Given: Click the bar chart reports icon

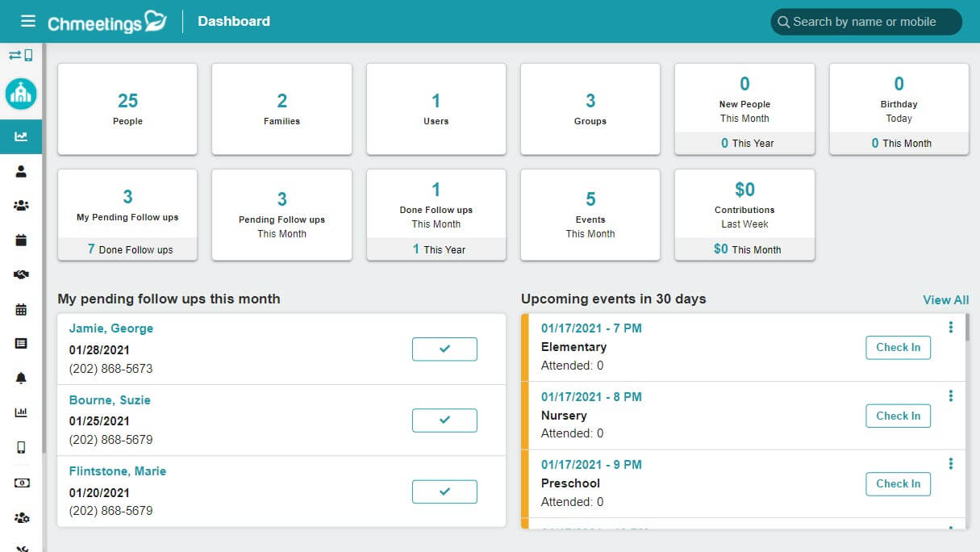Looking at the screenshot, I should click(x=21, y=412).
